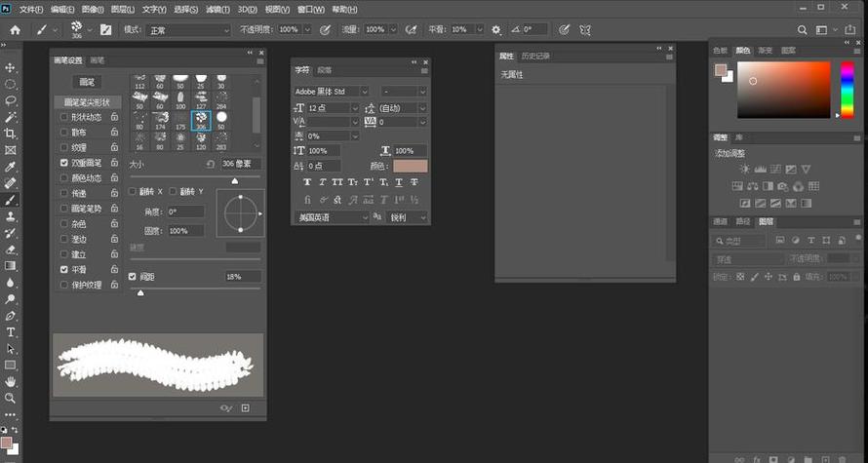This screenshot has width=868, height=463.
Task: Select the Rectangle shape tool
Action: [10, 366]
